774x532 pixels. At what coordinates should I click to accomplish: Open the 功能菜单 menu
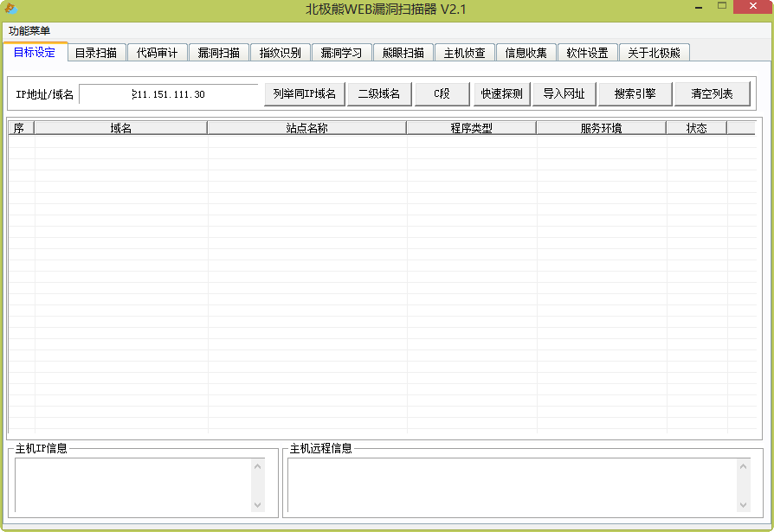(29, 30)
